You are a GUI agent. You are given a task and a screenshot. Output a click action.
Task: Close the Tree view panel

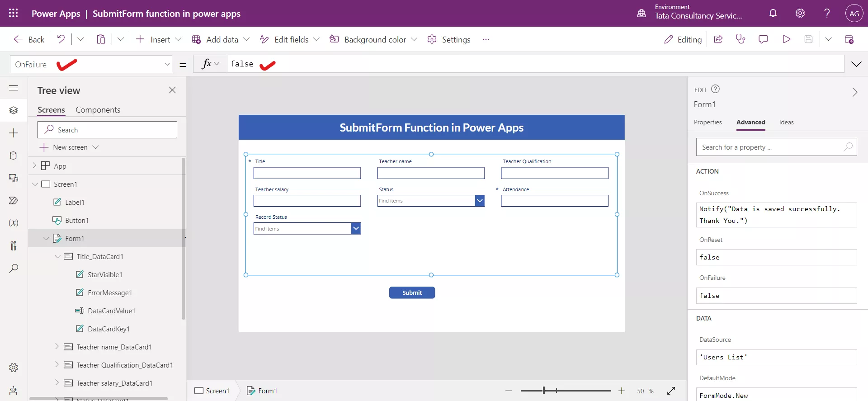point(172,90)
